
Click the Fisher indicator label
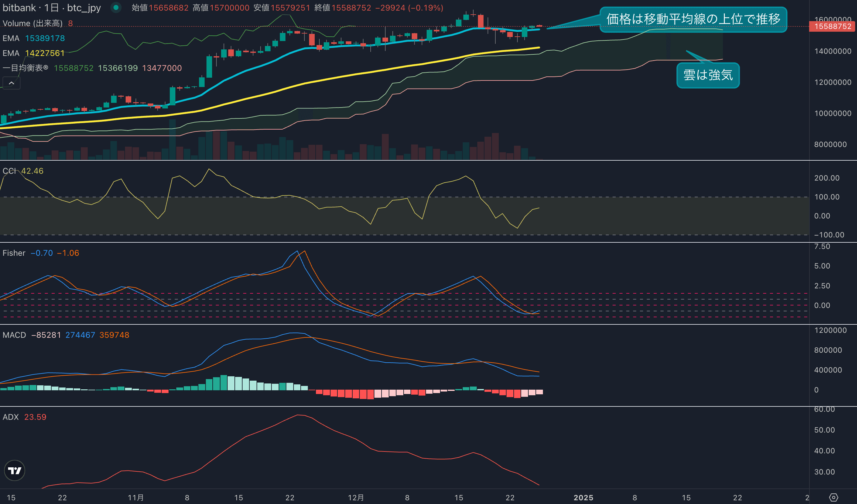point(14,253)
